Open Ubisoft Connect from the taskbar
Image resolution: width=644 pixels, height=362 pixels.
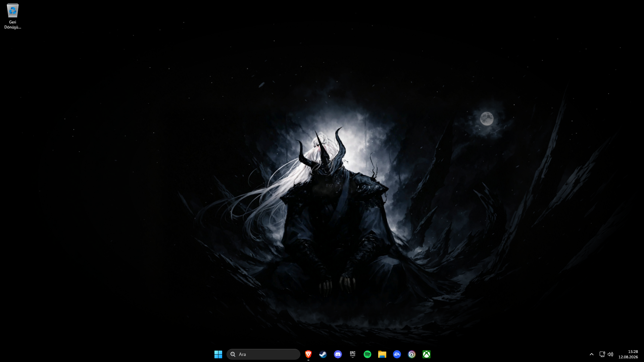point(412,354)
